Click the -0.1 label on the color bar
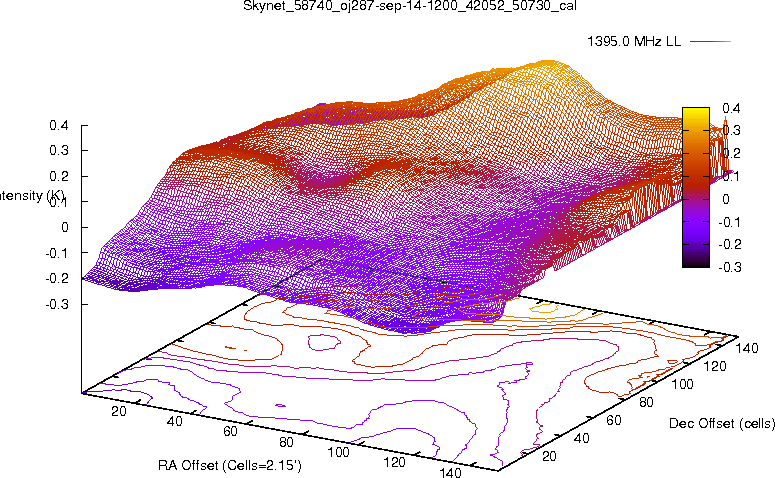The height and width of the screenshot is (478, 775). 729,222
